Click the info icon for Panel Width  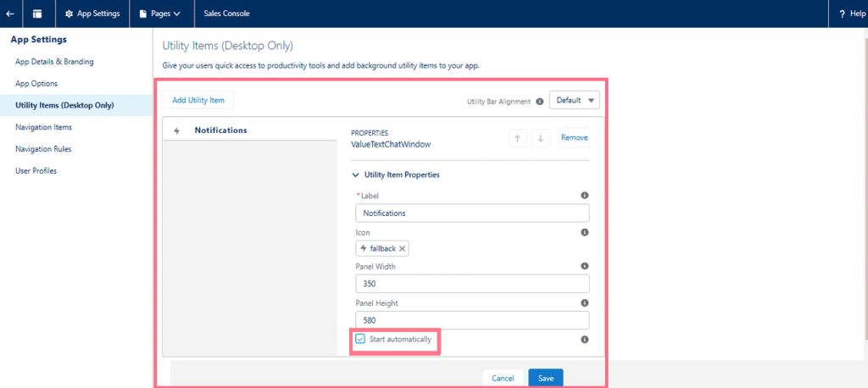coord(584,267)
